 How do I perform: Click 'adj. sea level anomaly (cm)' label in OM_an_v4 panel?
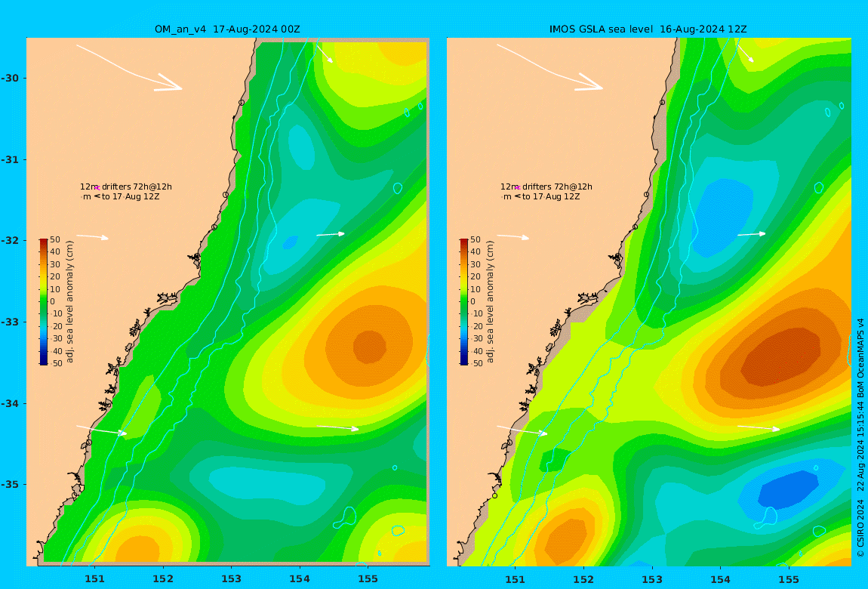(69, 302)
